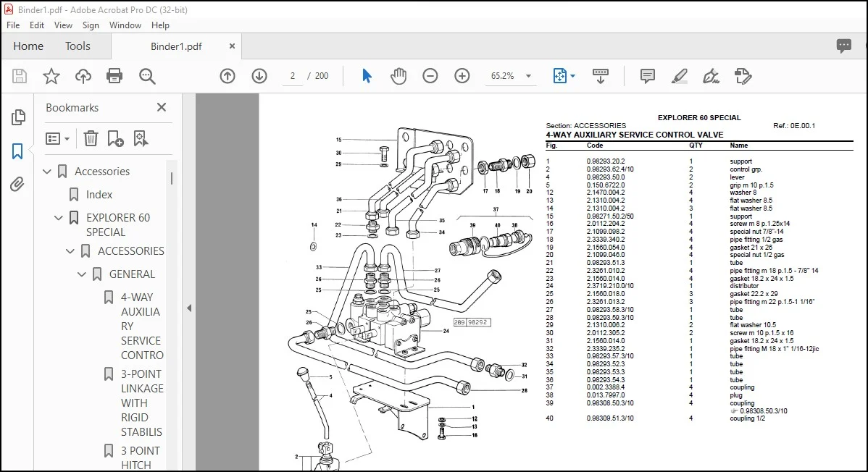Collapse the ACCESSORIES sub-bookmark
This screenshot has width=868, height=472.
70,251
